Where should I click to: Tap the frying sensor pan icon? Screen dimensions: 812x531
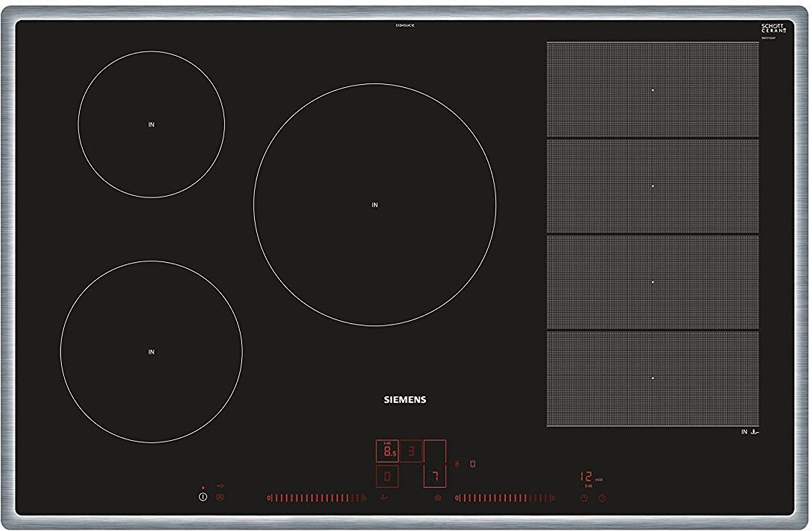[x=384, y=497]
